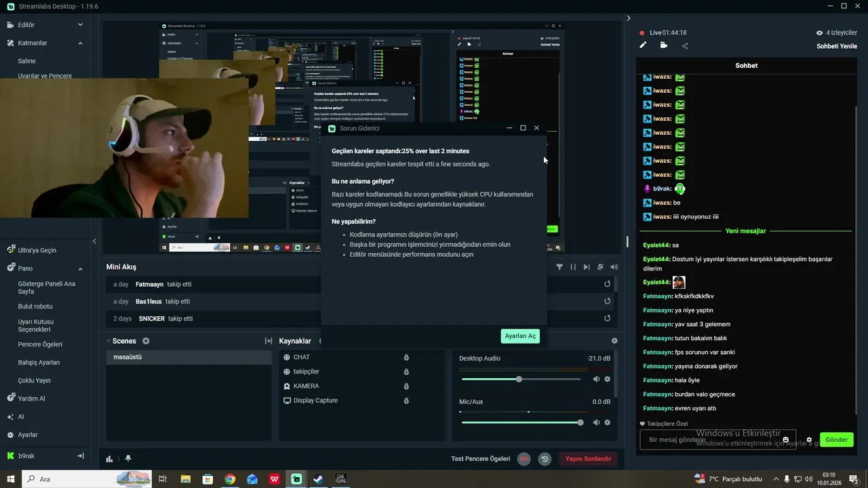Collapse the chat panel chevron

coord(629,18)
